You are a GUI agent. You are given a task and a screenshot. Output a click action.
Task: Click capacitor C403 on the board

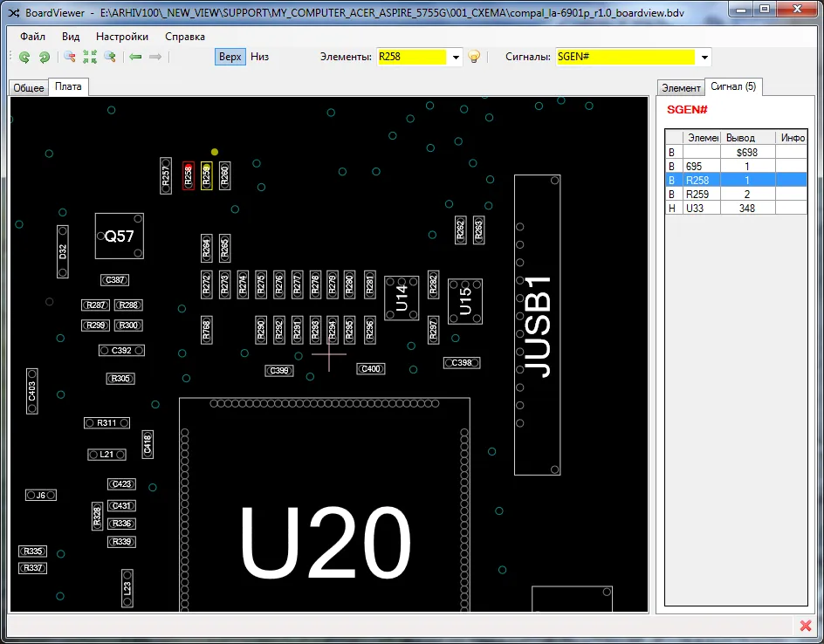(x=32, y=391)
